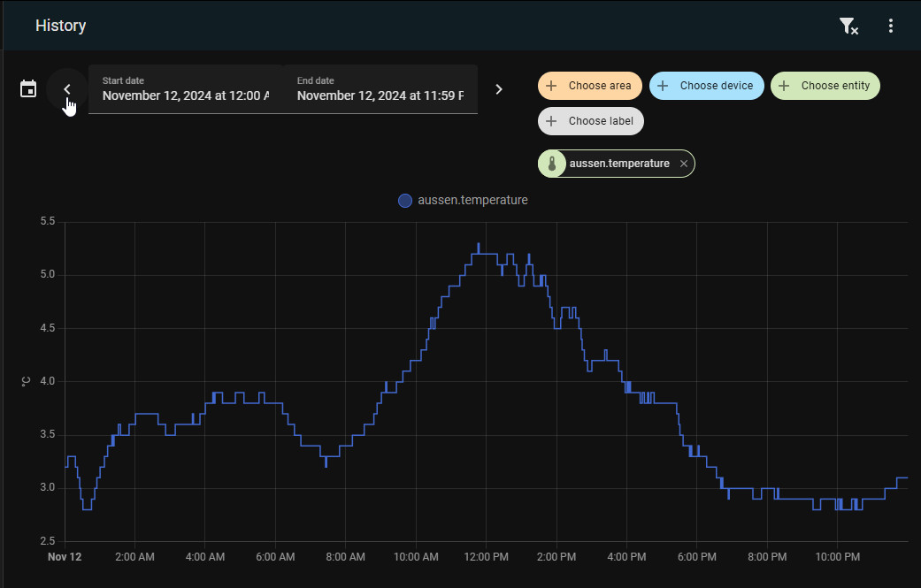Advance to the next date range
The width and height of the screenshot is (921, 588).
click(499, 89)
